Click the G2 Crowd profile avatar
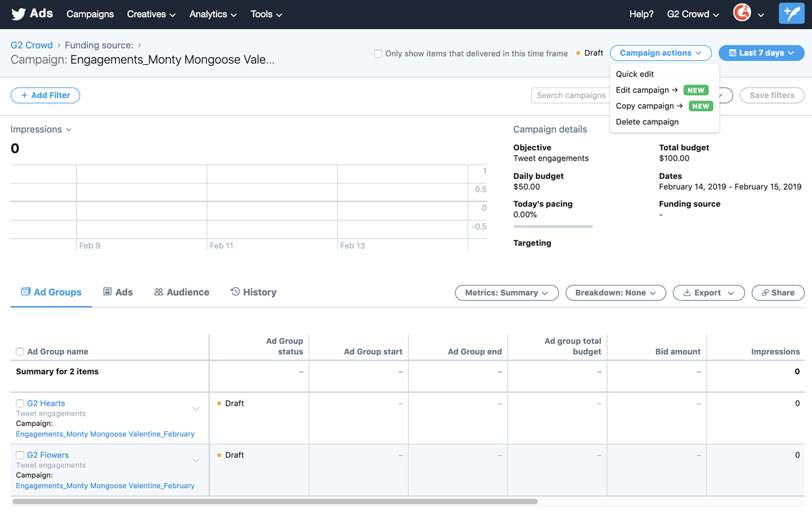 (742, 14)
